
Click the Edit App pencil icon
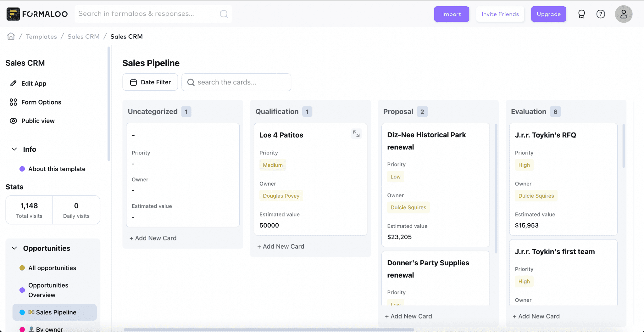(x=13, y=83)
